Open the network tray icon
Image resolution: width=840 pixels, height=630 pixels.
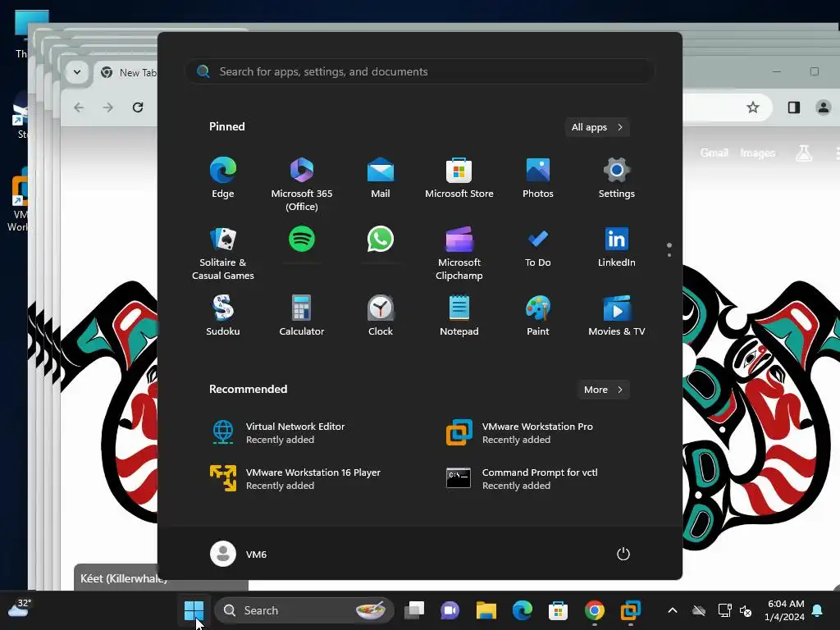pyautogui.click(x=724, y=610)
